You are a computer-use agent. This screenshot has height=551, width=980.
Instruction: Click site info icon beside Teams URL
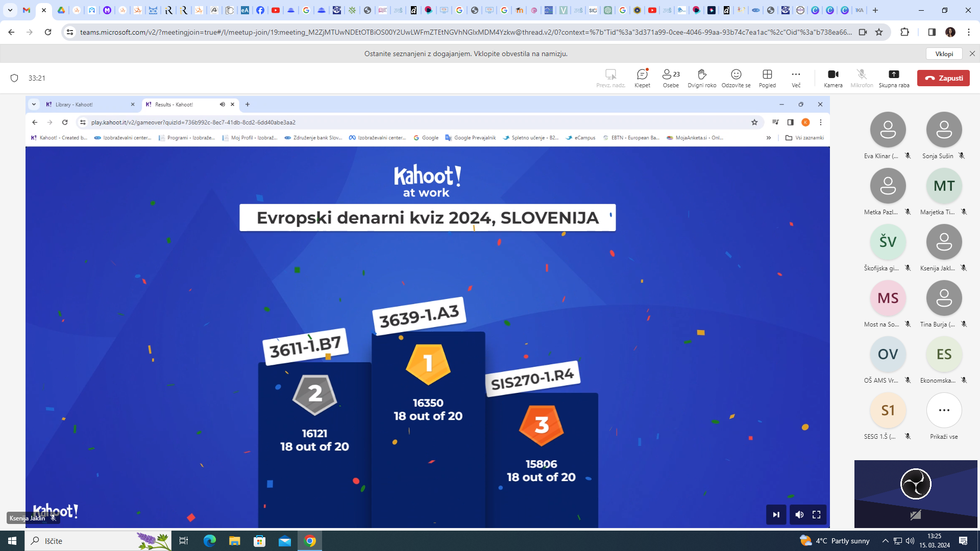click(x=70, y=32)
